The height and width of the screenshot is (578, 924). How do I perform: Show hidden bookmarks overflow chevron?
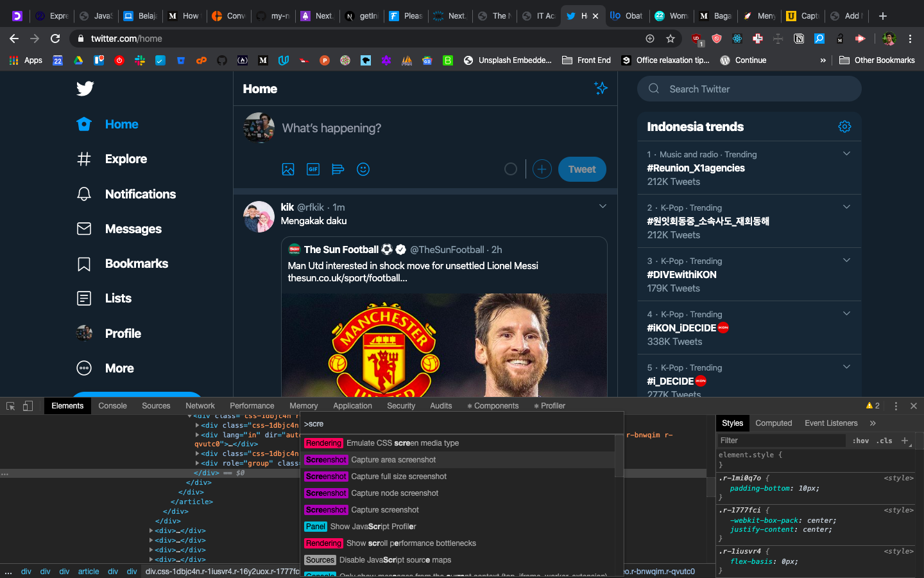823,60
